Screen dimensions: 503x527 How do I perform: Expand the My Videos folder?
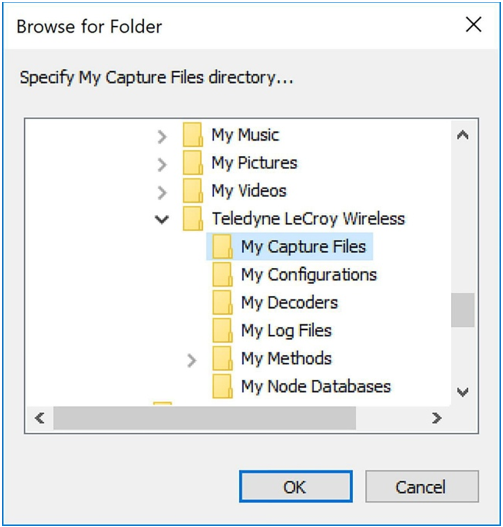coord(162,192)
